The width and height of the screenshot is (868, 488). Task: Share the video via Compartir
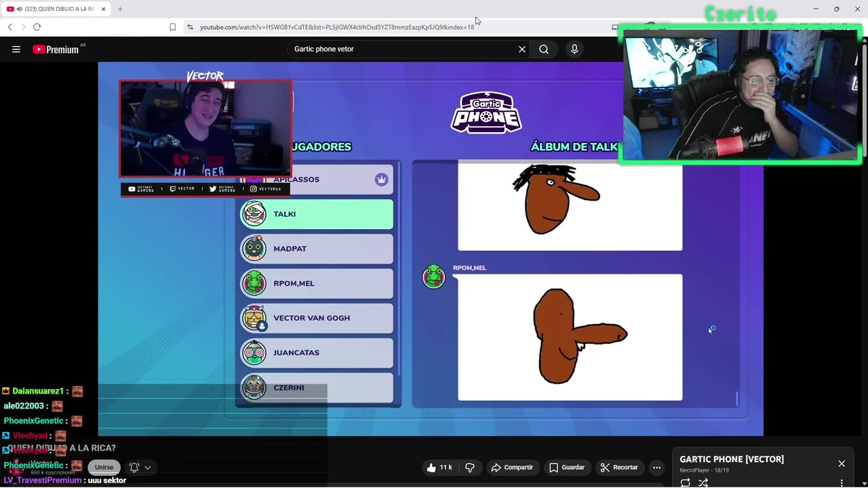pos(512,467)
